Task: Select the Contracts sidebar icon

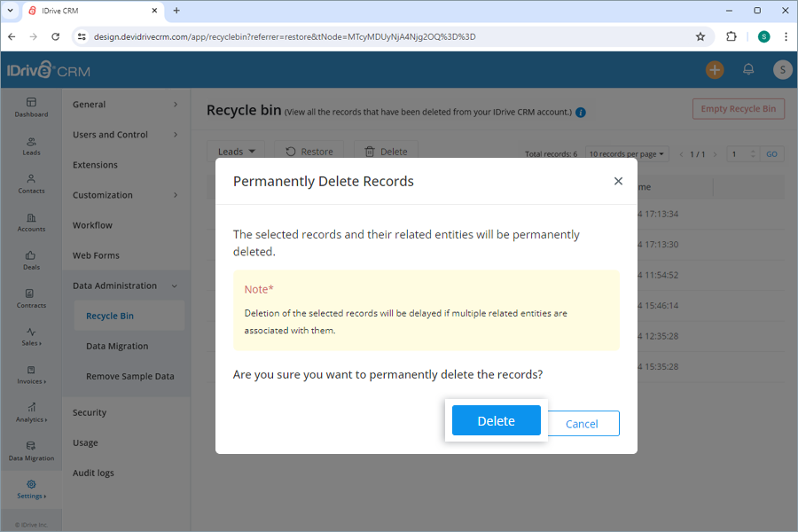Action: [31, 299]
